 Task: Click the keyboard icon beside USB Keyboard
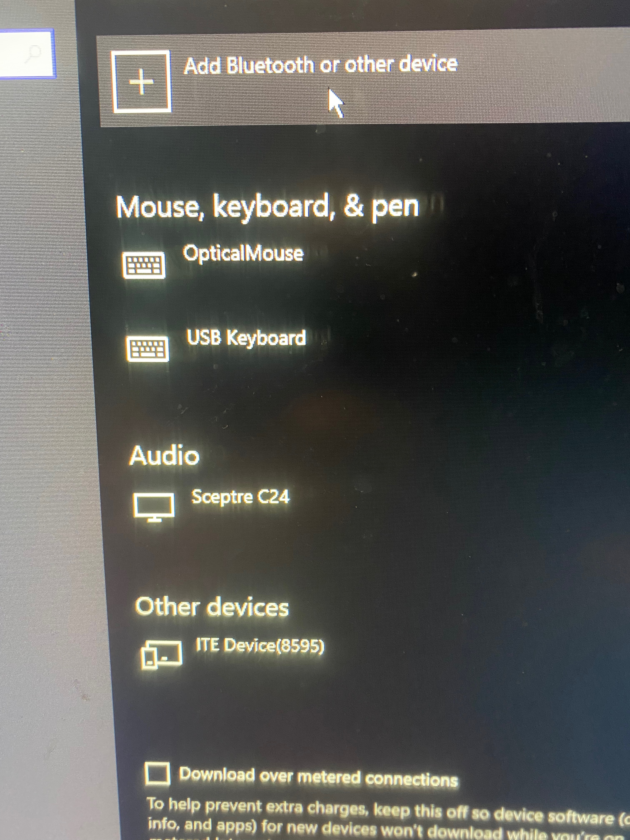tap(147, 349)
